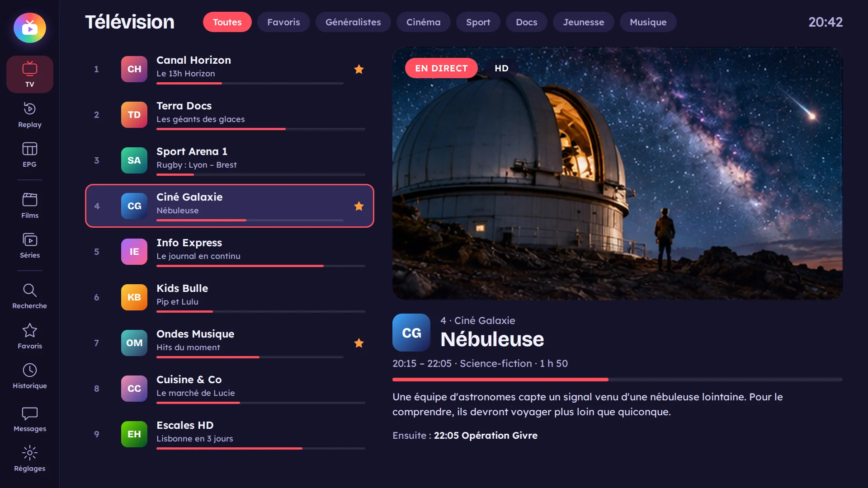
Task: Select channel name Terra Docs
Action: pos(184,106)
